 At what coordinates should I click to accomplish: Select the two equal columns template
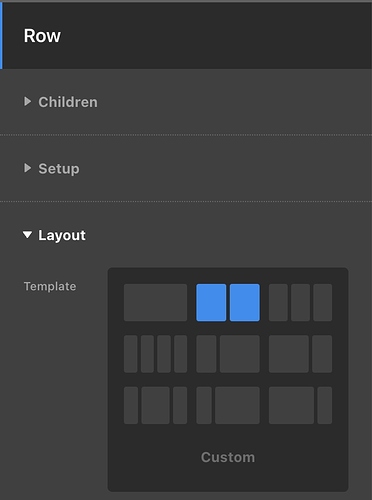[x=228, y=303]
